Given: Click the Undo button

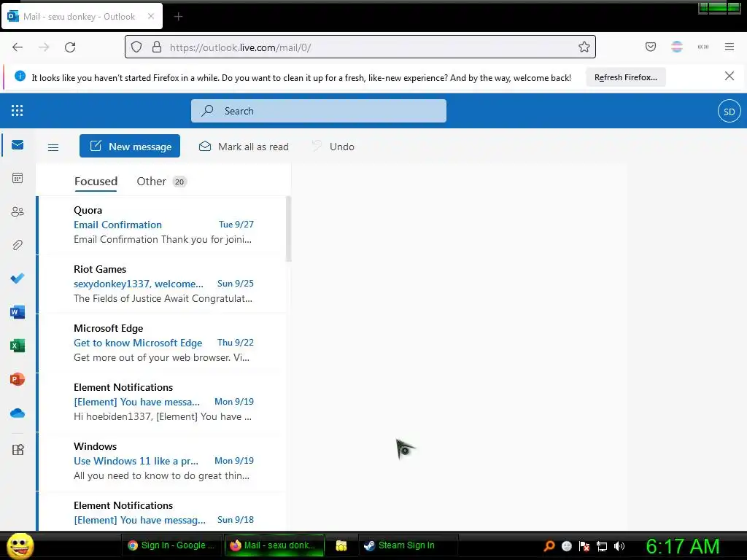Looking at the screenshot, I should pyautogui.click(x=333, y=147).
